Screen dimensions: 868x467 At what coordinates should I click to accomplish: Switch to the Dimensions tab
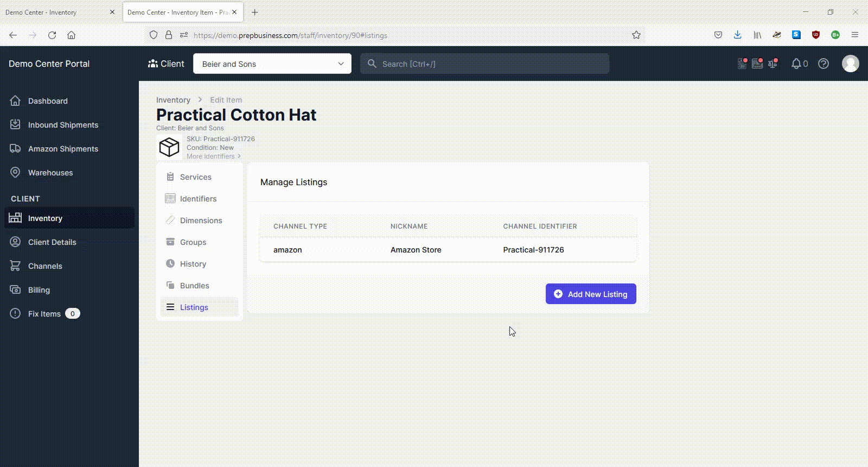[x=199, y=220]
